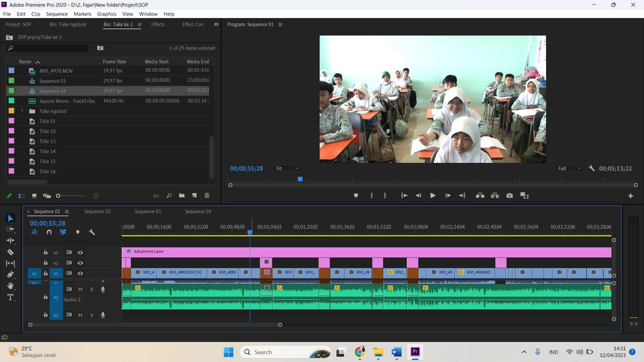Click the search field in project panel
644x362 pixels.
[x=48, y=48]
